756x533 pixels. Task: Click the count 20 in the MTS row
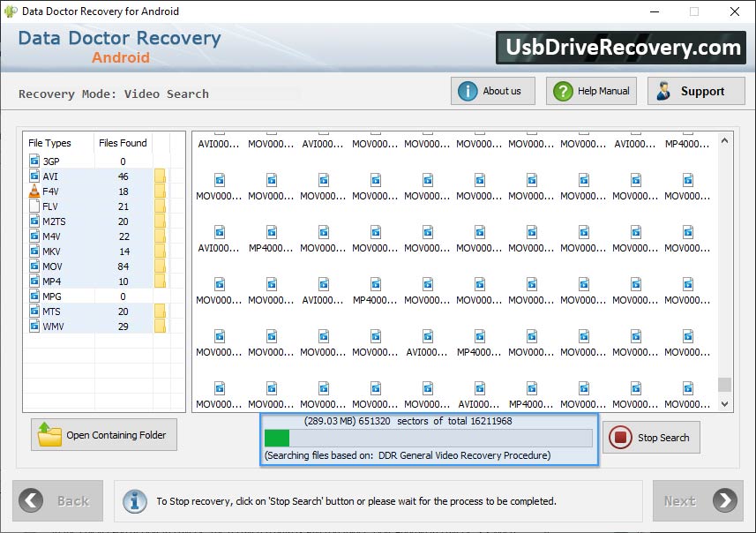(x=124, y=312)
